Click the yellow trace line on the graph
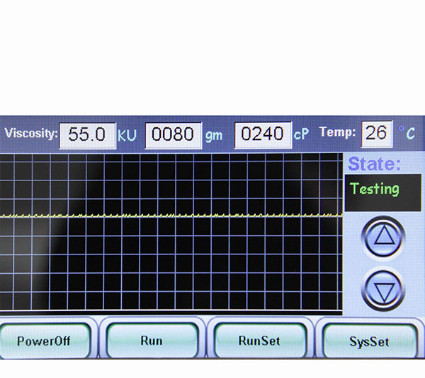Image resolution: width=425 pixels, height=378 pixels. pyautogui.click(x=171, y=215)
